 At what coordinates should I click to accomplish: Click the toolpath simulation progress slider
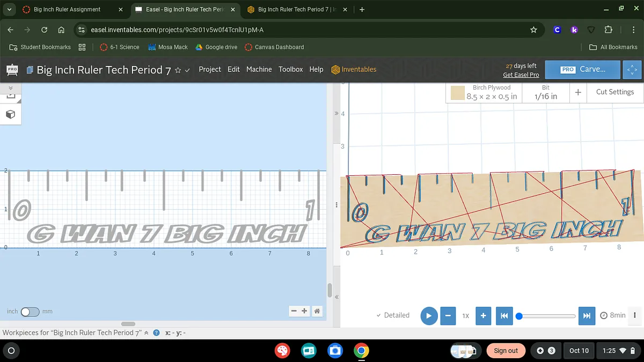[547, 316]
